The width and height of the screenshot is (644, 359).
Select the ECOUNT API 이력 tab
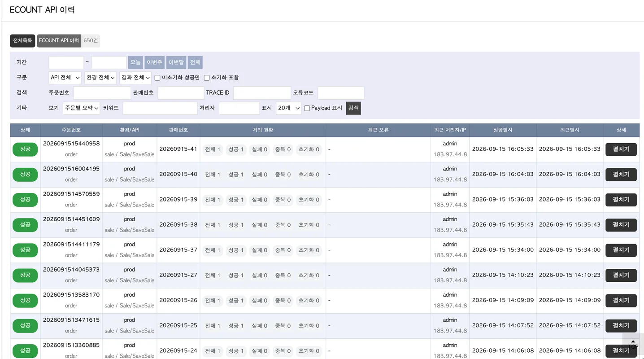[x=59, y=40]
